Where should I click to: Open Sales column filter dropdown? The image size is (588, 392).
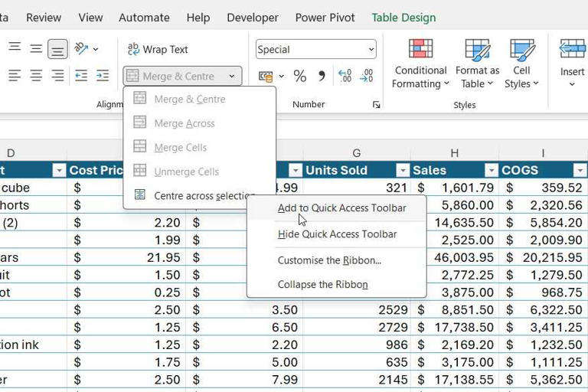[491, 170]
